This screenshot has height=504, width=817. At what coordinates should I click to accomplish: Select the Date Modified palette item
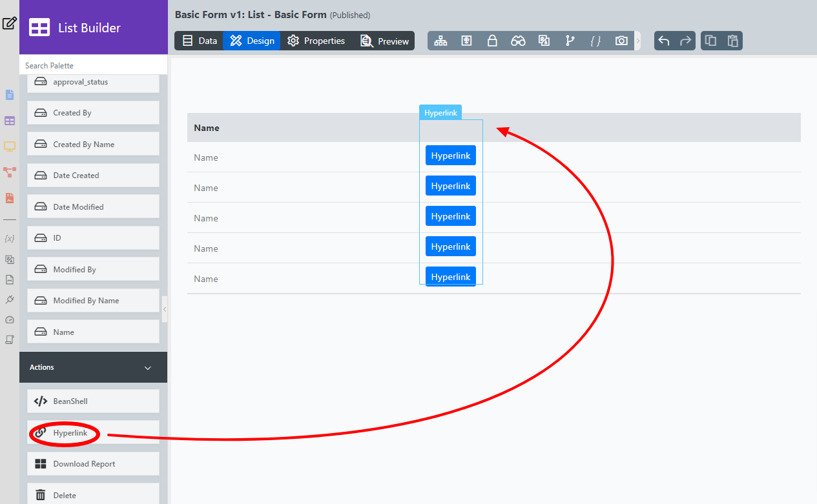(x=93, y=207)
